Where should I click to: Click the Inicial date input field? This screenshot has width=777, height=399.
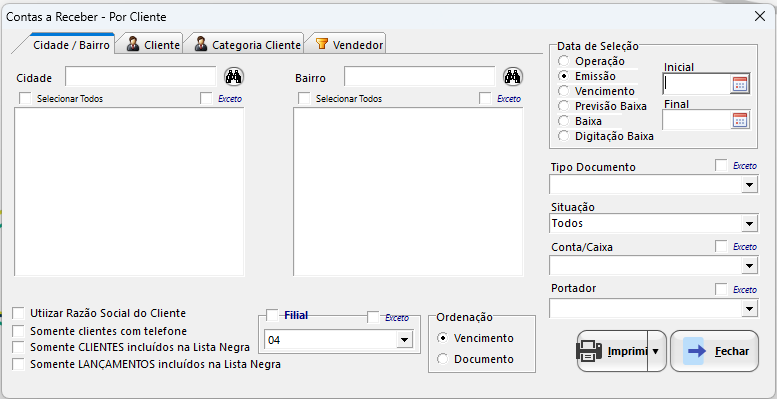coord(697,84)
